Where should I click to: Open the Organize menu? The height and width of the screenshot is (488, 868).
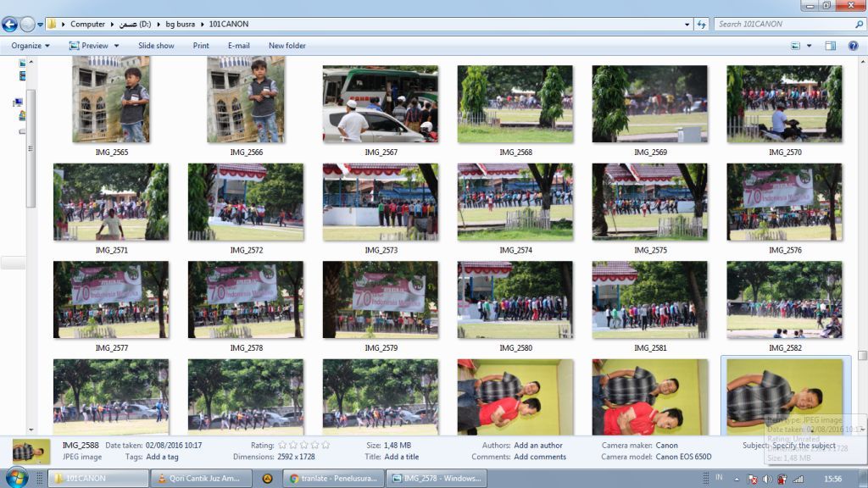click(x=31, y=46)
